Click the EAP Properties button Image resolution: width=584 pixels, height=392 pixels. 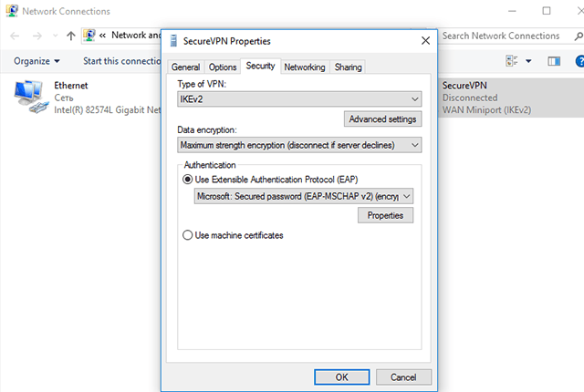(385, 215)
